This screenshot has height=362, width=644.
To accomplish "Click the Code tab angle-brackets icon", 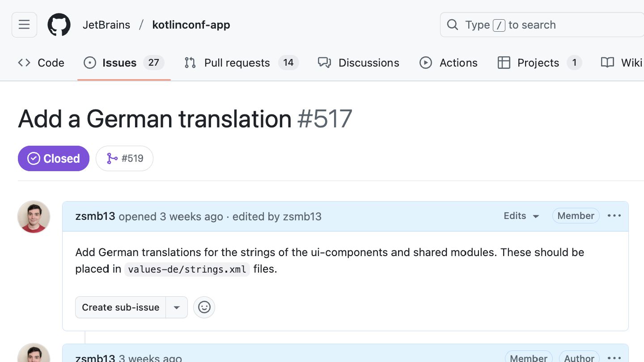I will click(24, 63).
